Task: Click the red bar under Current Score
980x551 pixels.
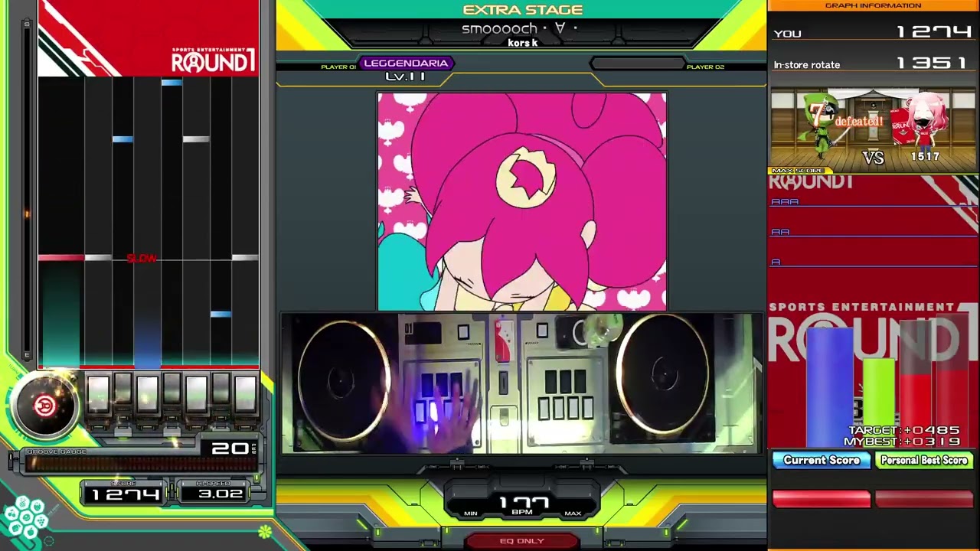Action: pos(821,499)
